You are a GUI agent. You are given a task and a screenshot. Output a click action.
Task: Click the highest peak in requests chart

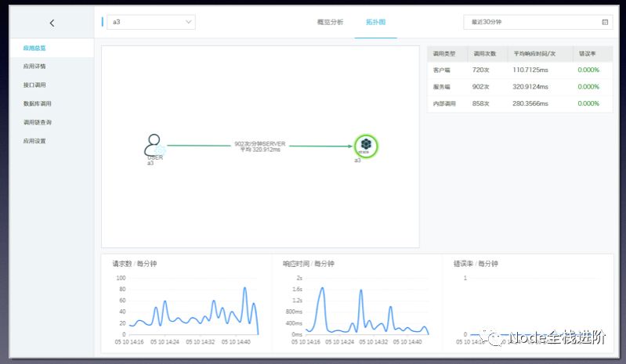244,288
